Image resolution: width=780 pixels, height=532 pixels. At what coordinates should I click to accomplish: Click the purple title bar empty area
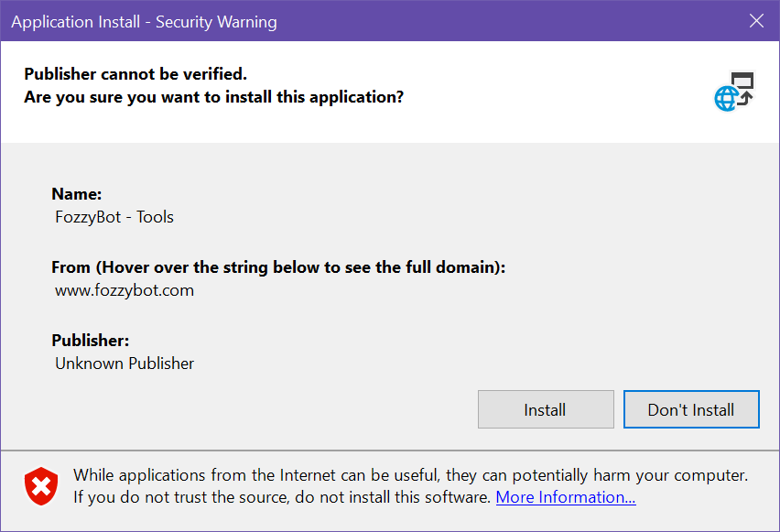click(504, 21)
